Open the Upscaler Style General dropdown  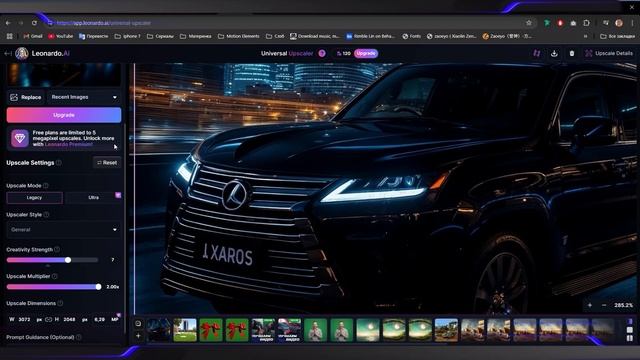point(64,230)
